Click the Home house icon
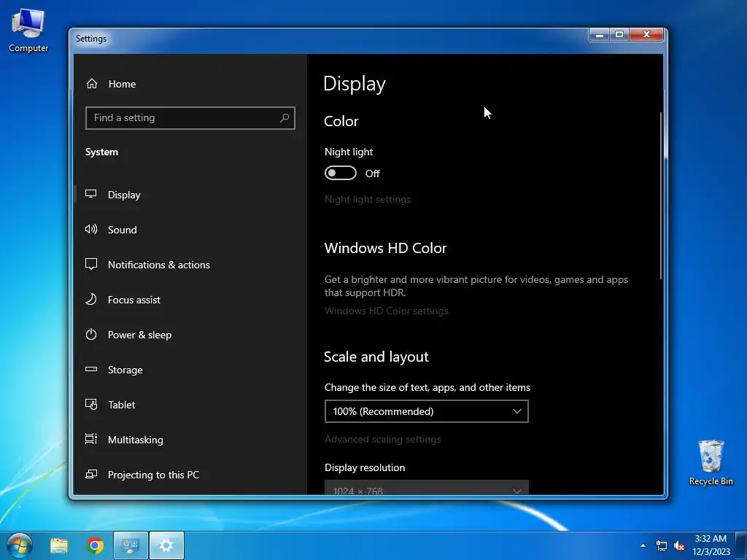The image size is (747, 560). point(92,84)
